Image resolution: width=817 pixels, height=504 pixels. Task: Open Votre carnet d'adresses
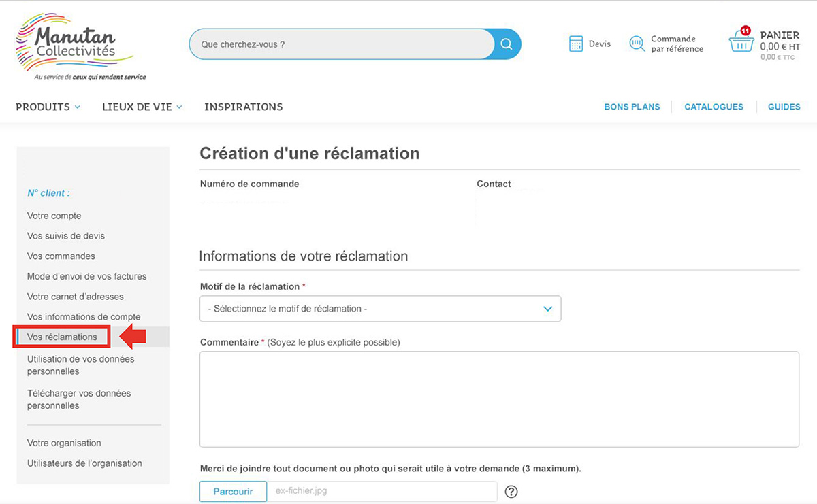[76, 297]
